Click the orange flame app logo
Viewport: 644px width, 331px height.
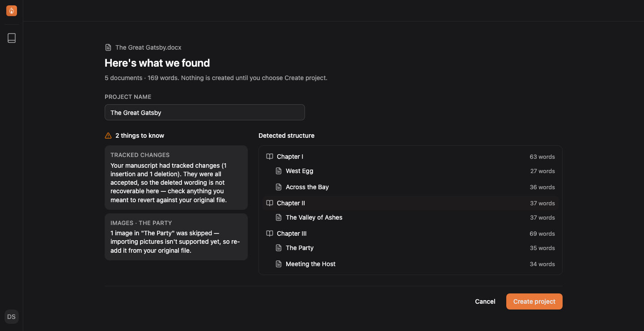tap(12, 11)
